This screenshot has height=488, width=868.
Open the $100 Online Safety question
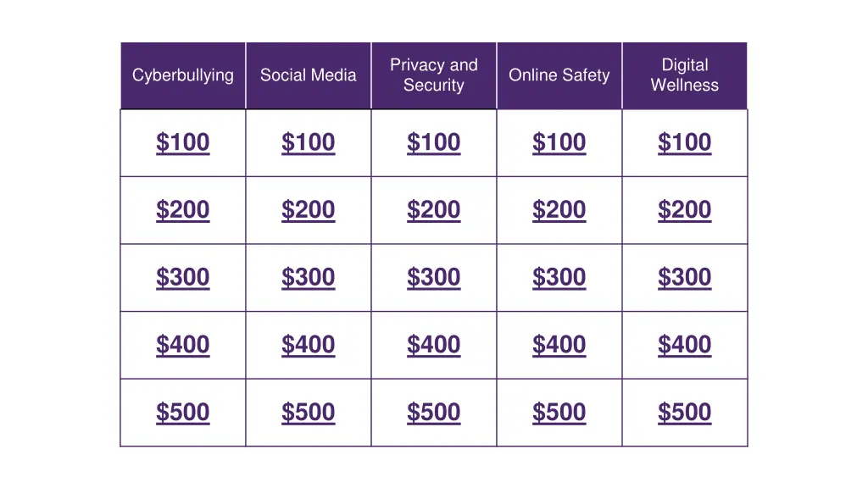pos(559,142)
